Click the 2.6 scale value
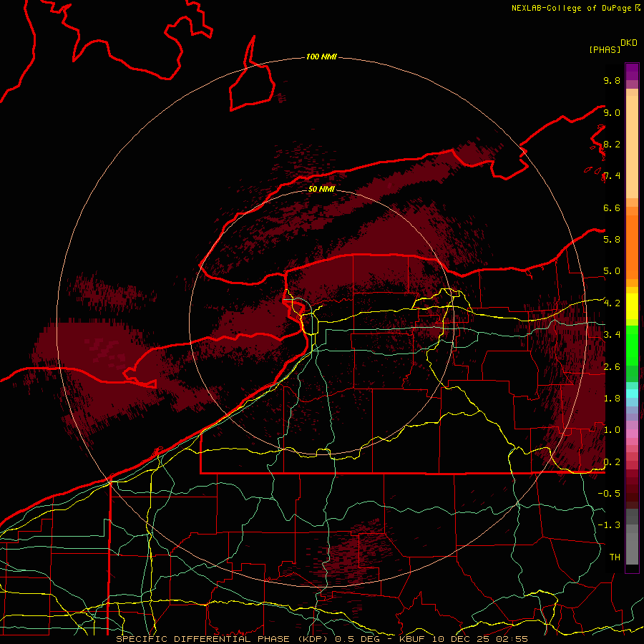 pos(612,366)
